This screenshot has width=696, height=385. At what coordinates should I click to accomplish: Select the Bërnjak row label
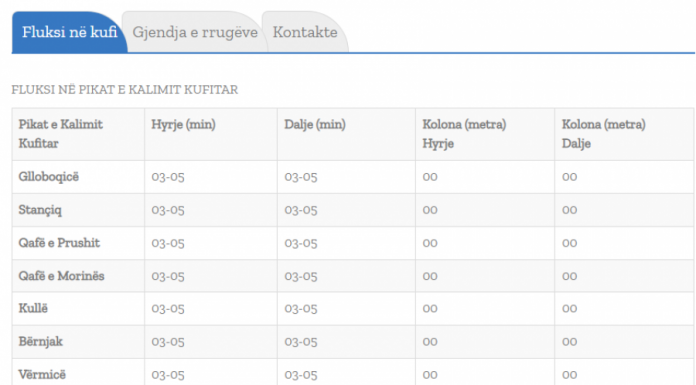(x=40, y=341)
